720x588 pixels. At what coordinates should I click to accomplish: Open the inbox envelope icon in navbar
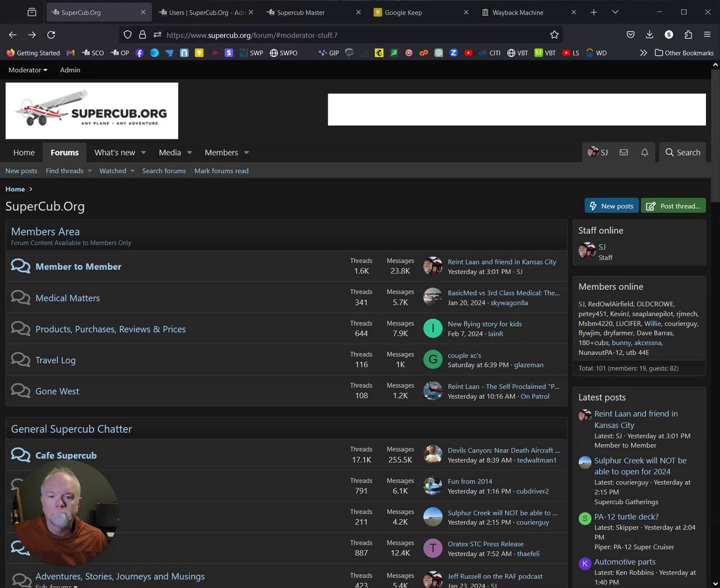tap(624, 152)
